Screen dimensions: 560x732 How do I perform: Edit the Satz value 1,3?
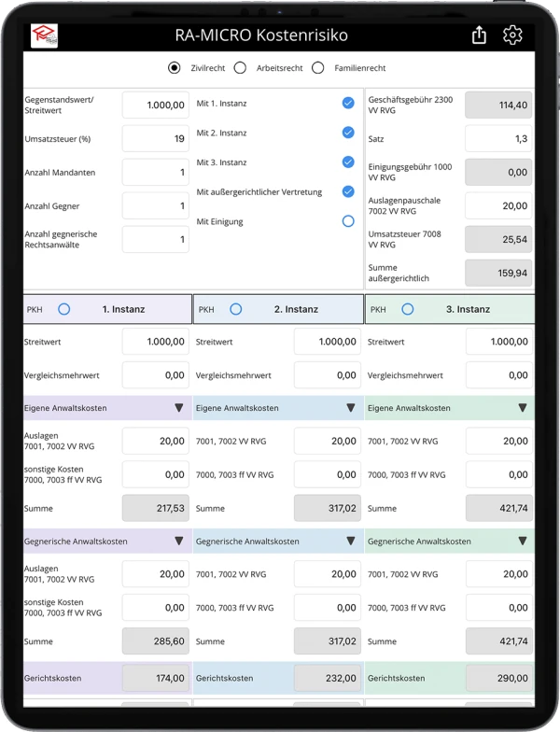(x=498, y=138)
